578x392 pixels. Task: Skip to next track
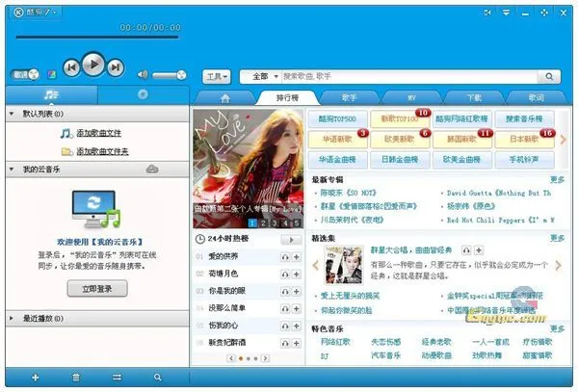point(116,67)
